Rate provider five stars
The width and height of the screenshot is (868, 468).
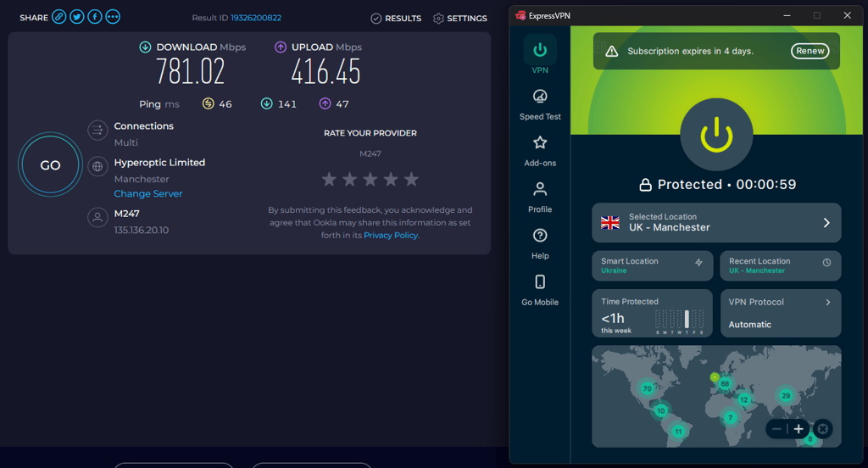411,179
